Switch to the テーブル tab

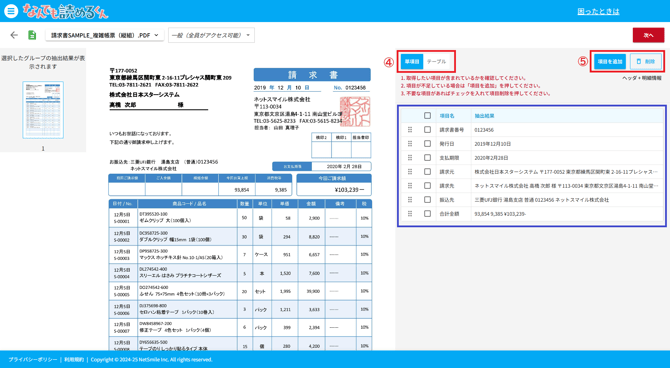(x=436, y=62)
